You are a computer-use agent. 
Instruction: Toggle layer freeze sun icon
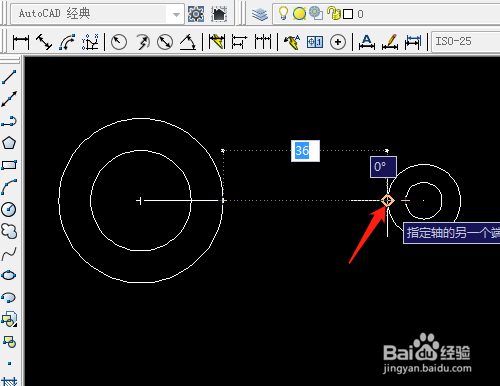point(299,14)
